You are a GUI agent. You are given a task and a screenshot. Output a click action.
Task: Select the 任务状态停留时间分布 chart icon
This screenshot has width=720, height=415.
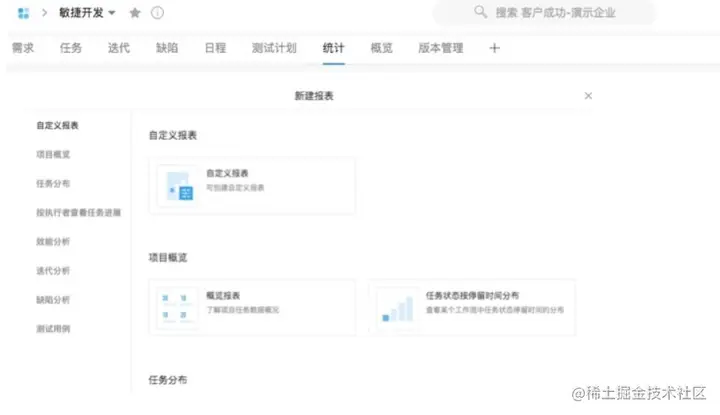398,308
